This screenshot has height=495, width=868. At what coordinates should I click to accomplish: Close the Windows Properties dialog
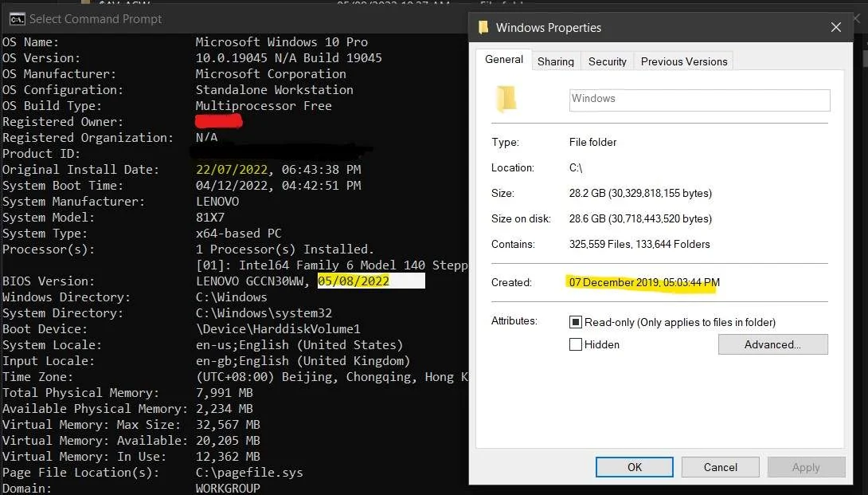[x=836, y=27]
